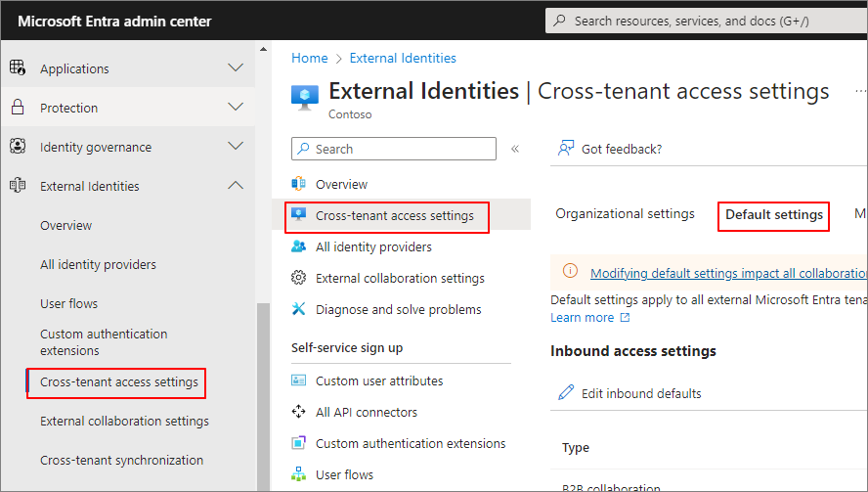The height and width of the screenshot is (492, 868).
Task: Click the Applications grid icon in sidebar
Action: (18, 67)
